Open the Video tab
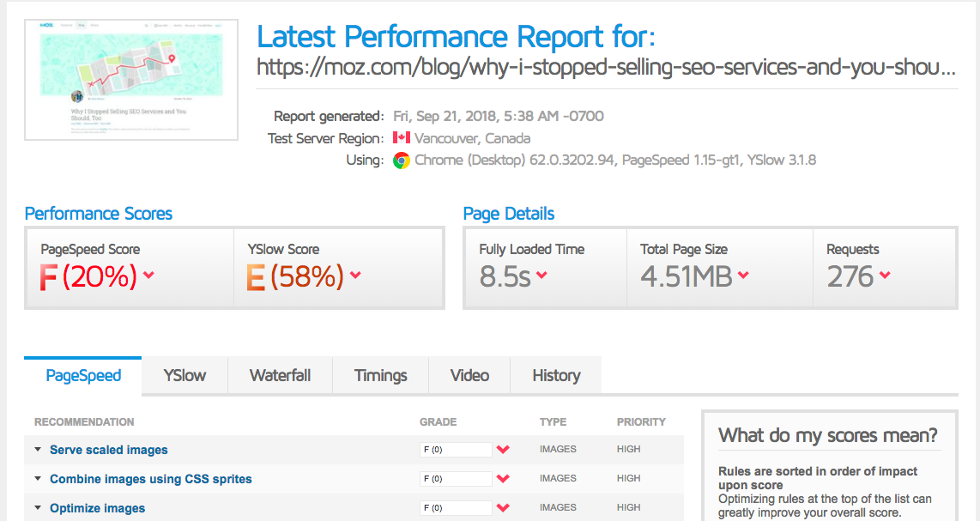 click(469, 375)
